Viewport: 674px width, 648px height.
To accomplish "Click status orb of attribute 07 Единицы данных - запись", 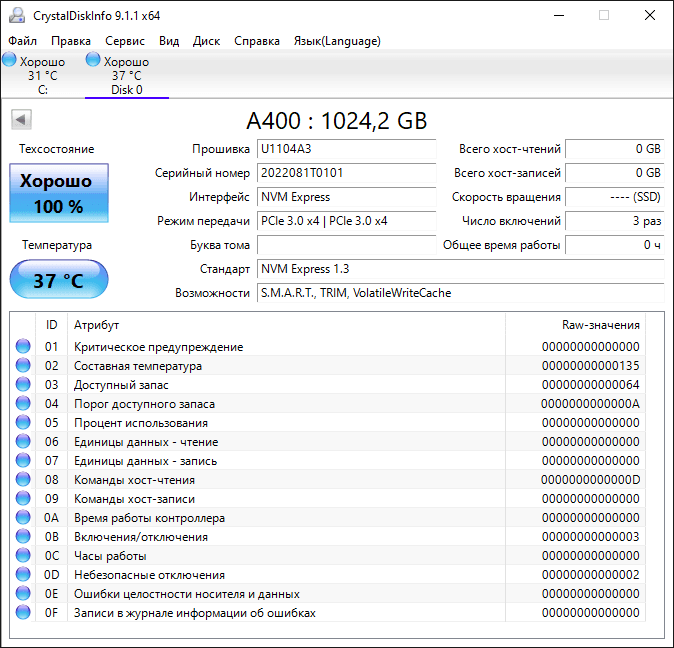I will pyautogui.click(x=23, y=460).
